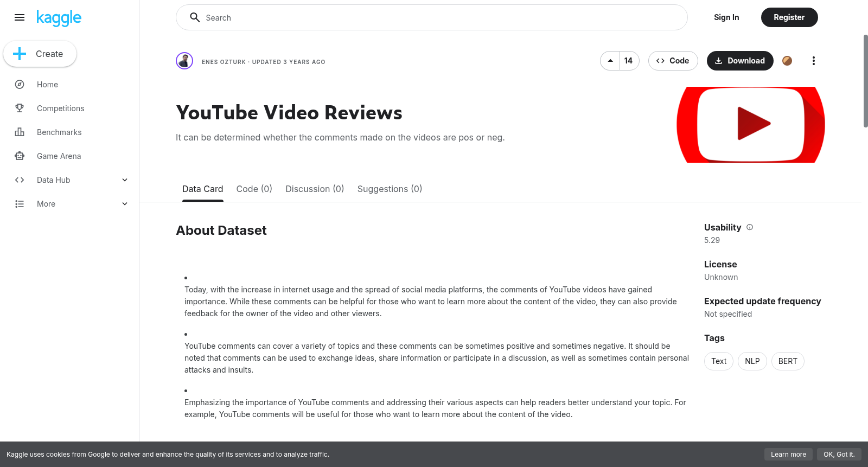
Task: Show the Usability info tooltip icon
Action: 750,227
